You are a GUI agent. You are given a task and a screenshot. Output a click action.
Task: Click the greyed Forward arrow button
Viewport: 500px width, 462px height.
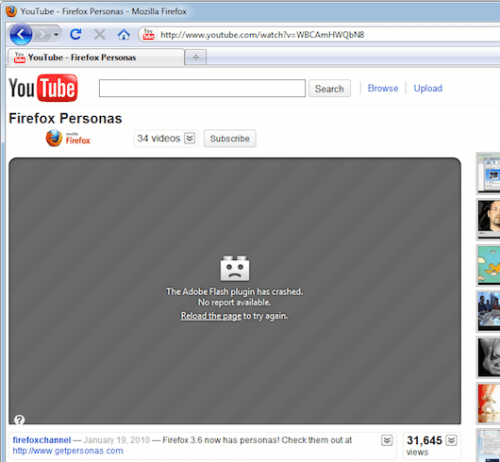[42, 34]
